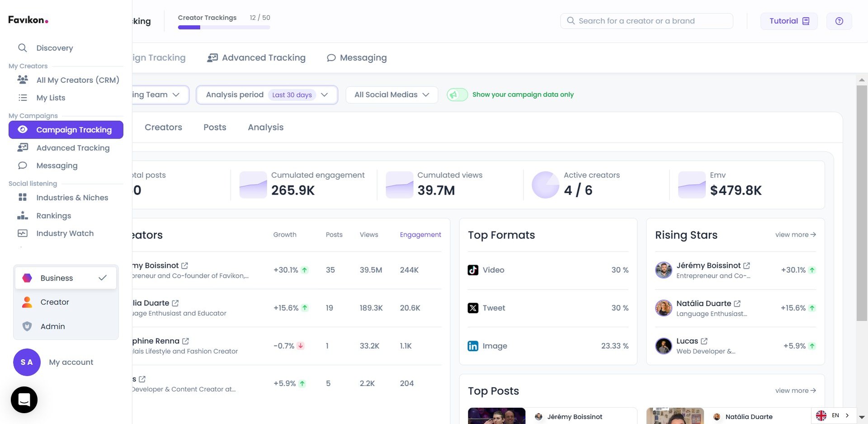The height and width of the screenshot is (424, 868).
Task: Switch to the Posts tab
Action: [x=214, y=127]
